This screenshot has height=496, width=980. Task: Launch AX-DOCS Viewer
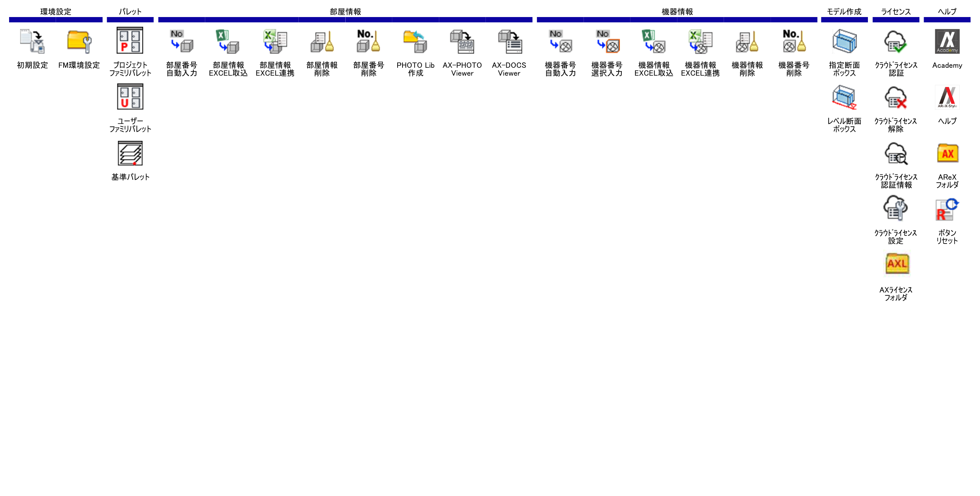509,42
